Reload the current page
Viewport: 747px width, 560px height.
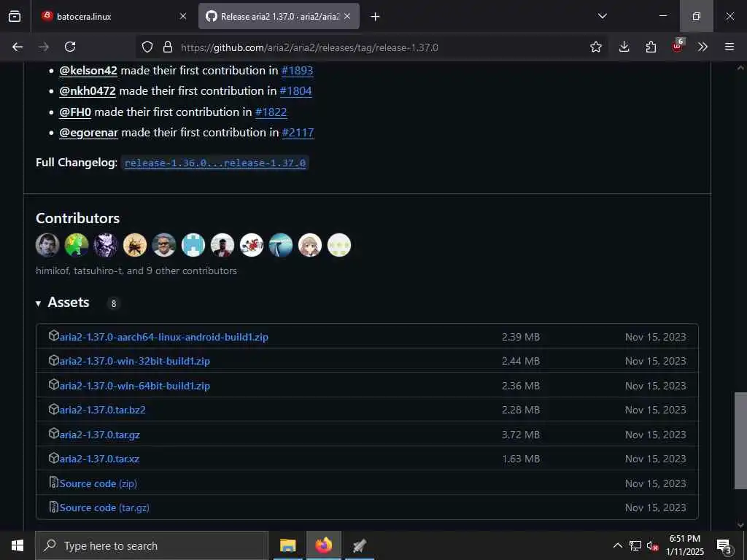point(70,47)
